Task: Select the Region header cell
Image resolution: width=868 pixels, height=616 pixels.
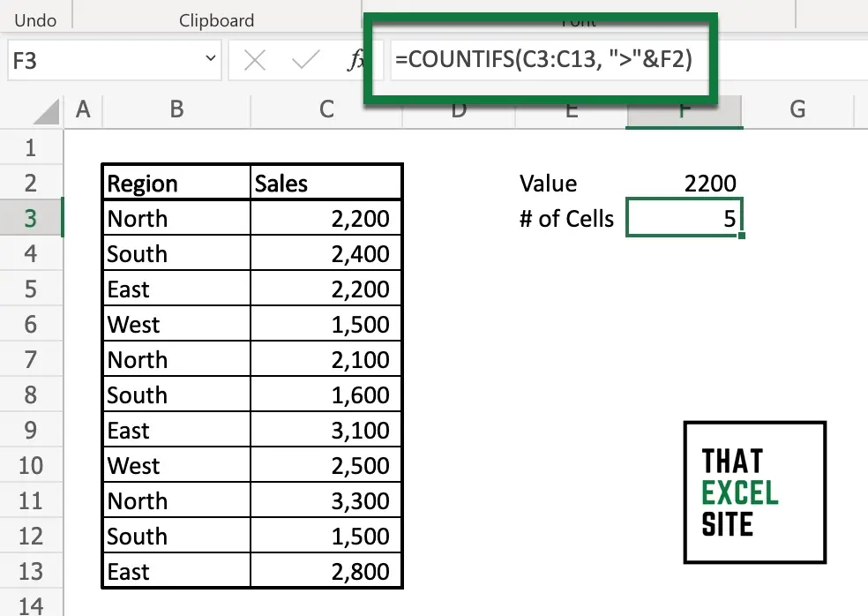Action: tap(176, 184)
